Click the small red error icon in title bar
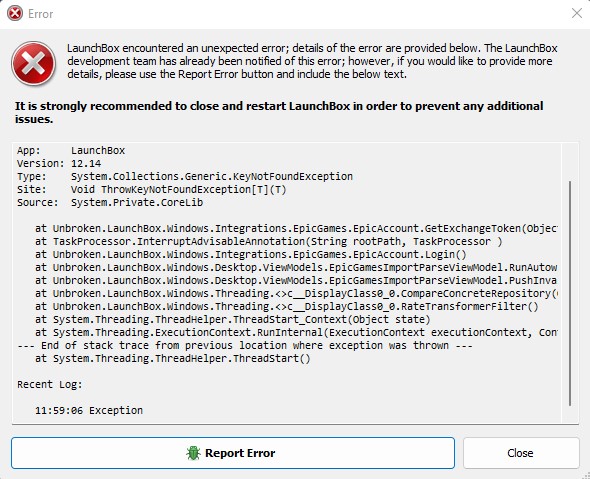590x479 pixels. point(15,14)
